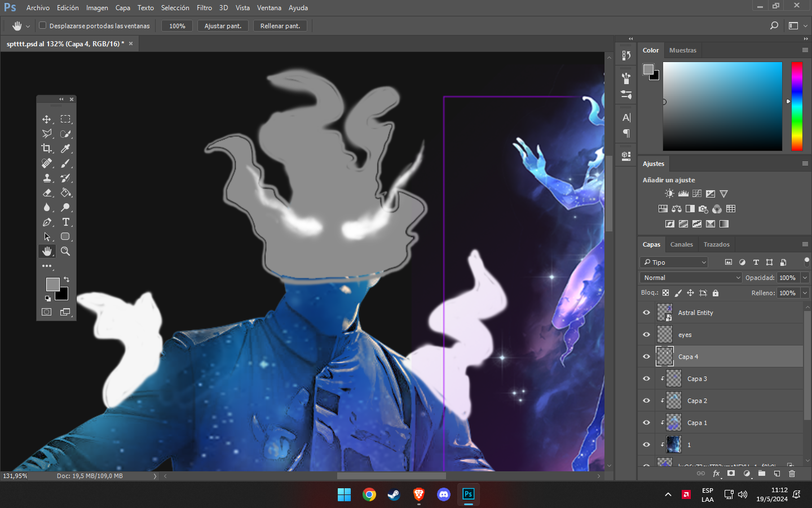The height and width of the screenshot is (508, 812).
Task: Open the Color panel options menu
Action: tap(805, 50)
